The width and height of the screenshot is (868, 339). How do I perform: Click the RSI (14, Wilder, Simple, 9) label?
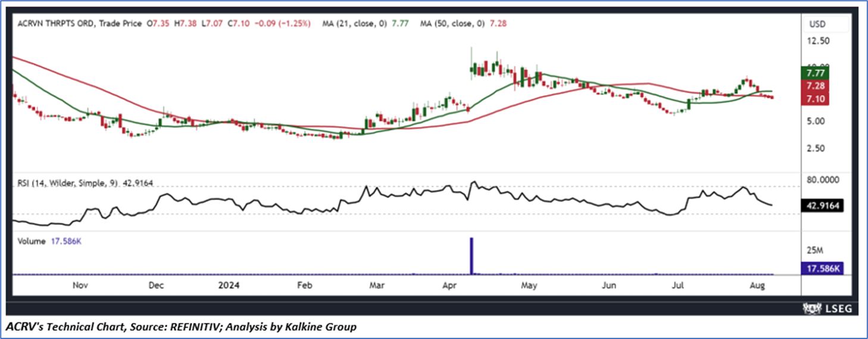[67, 183]
